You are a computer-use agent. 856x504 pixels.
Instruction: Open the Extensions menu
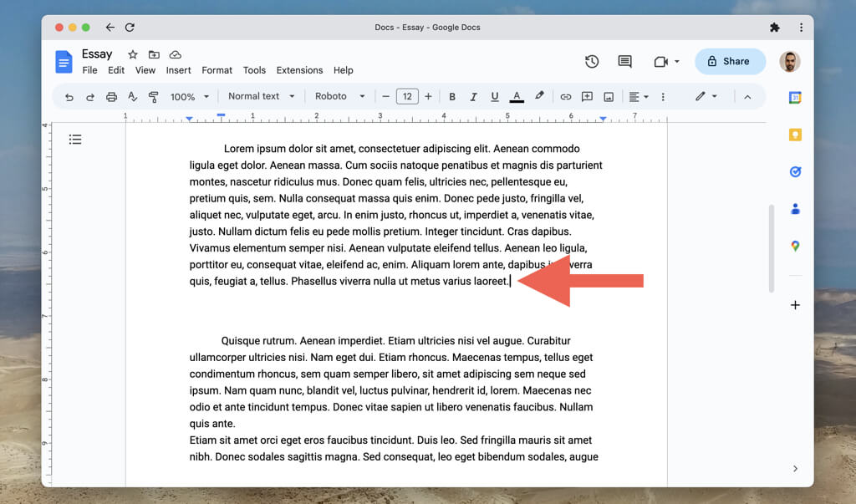(299, 70)
